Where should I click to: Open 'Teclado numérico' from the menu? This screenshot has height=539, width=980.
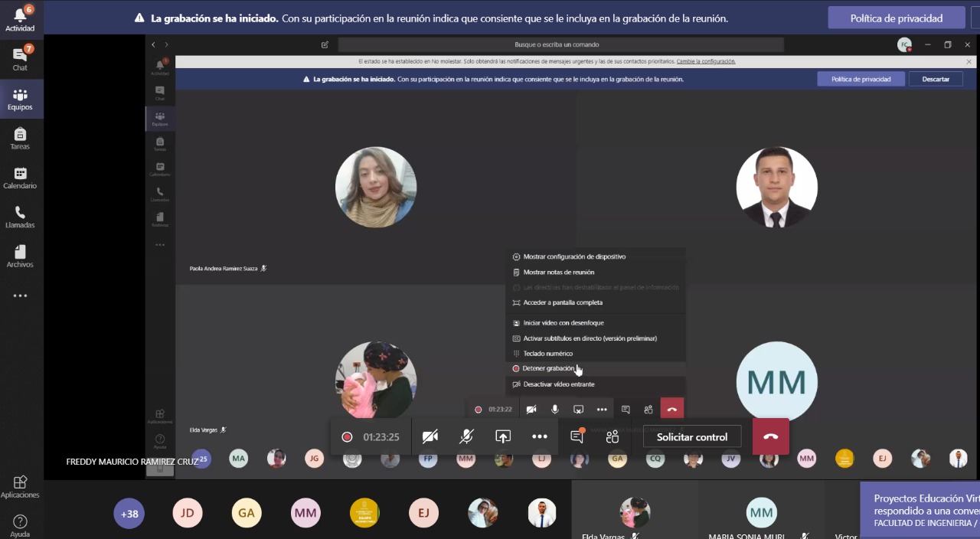[x=596, y=354]
